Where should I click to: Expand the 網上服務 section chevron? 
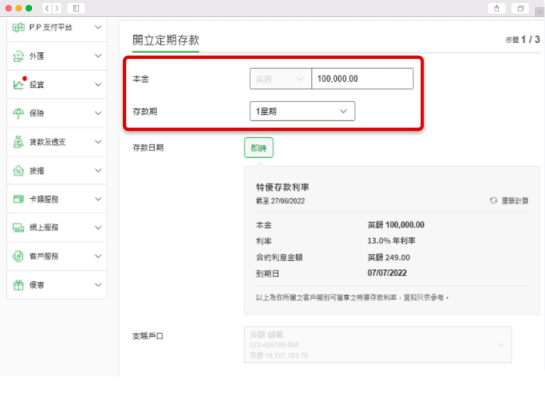pyautogui.click(x=98, y=227)
